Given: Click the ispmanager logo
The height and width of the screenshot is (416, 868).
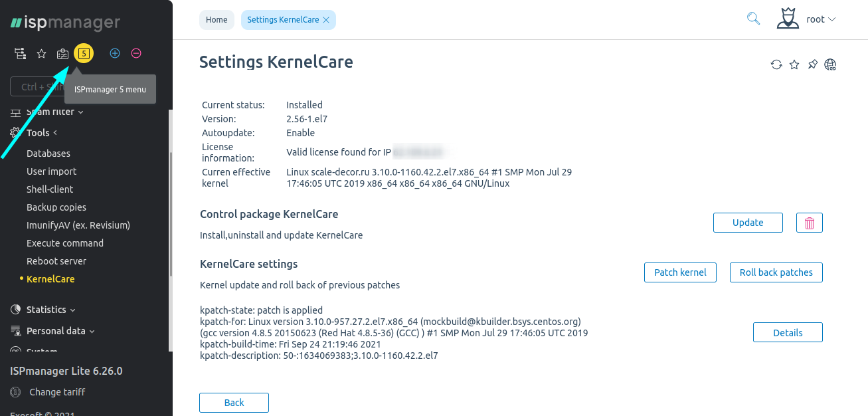Looking at the screenshot, I should 64,23.
